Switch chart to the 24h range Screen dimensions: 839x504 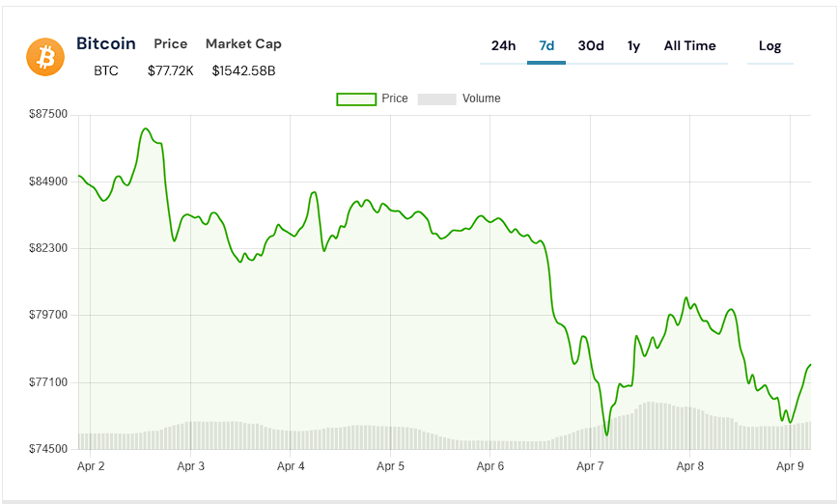tap(504, 46)
